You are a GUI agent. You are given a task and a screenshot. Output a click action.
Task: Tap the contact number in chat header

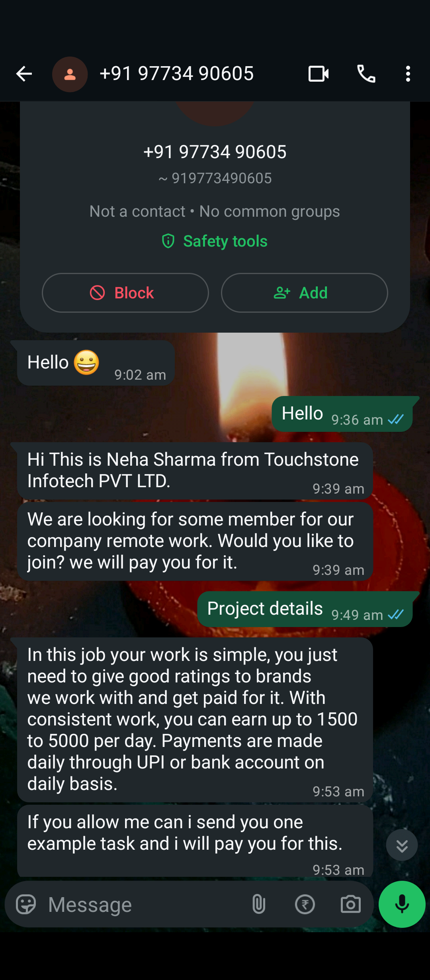tap(176, 74)
